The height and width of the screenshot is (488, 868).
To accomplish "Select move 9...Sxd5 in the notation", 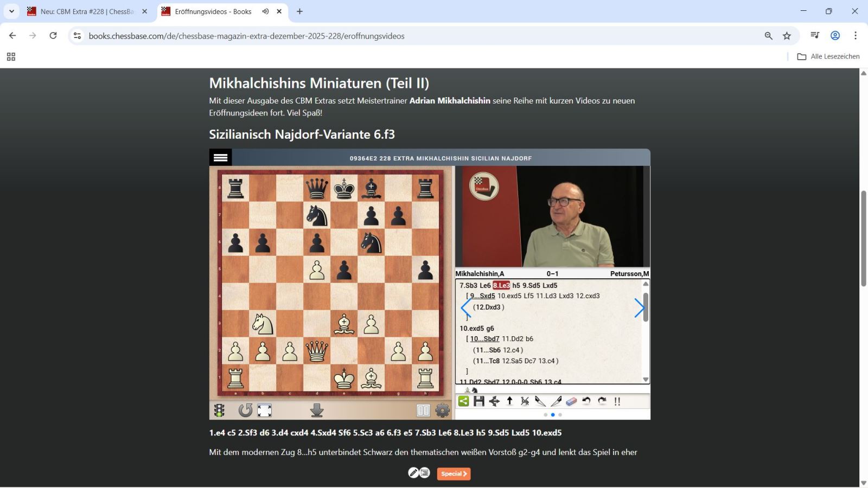I will [482, 296].
